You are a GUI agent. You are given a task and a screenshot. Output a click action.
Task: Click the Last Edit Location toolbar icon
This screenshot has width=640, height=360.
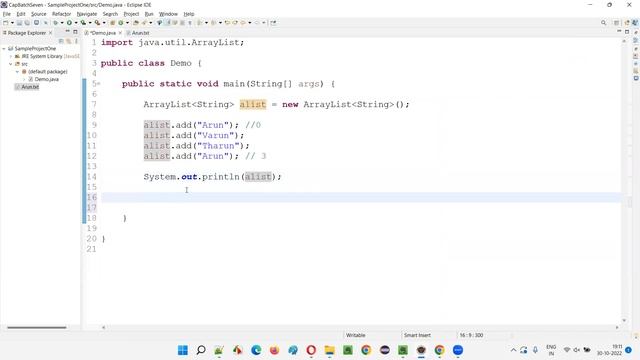227,23
